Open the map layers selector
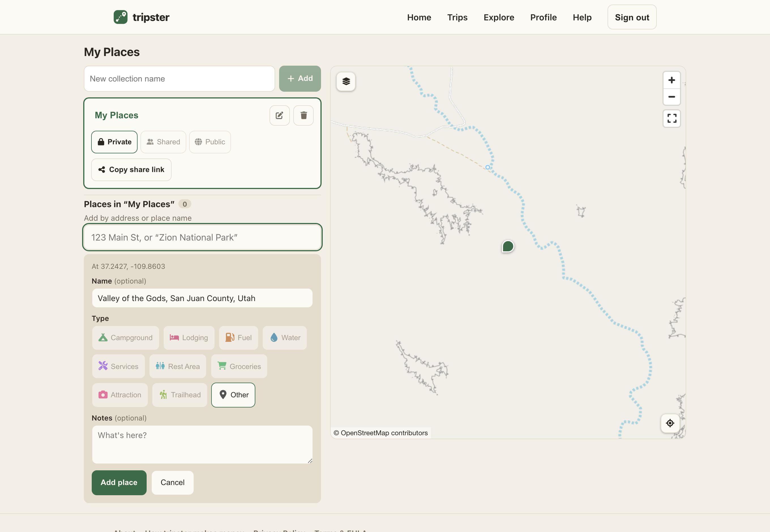 click(x=346, y=81)
